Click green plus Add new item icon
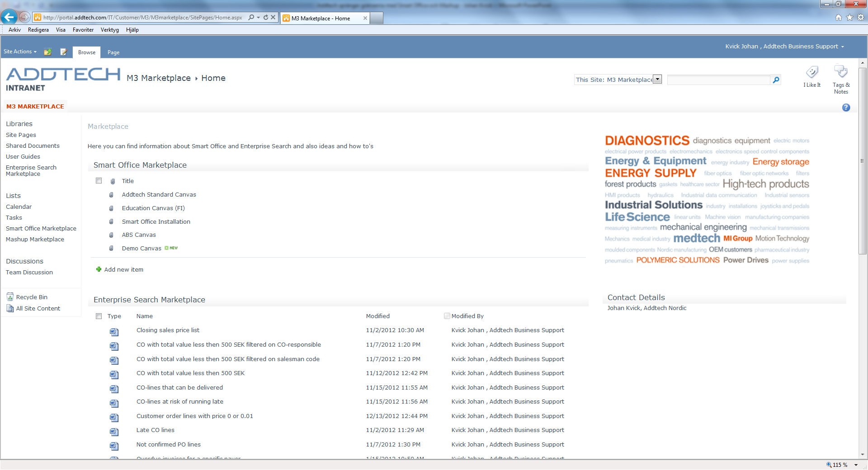This screenshot has width=868, height=470. tap(99, 269)
